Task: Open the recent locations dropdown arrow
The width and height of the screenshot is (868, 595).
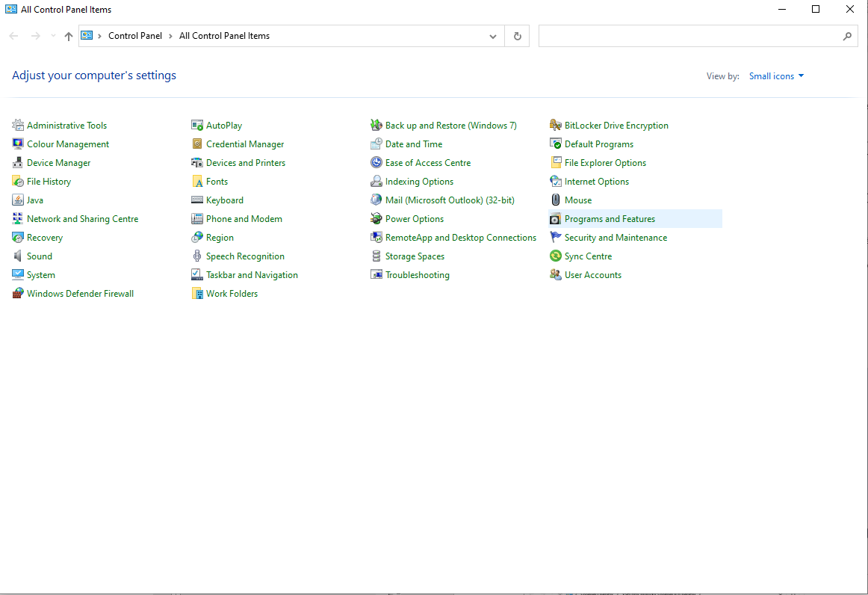Action: click(x=53, y=36)
